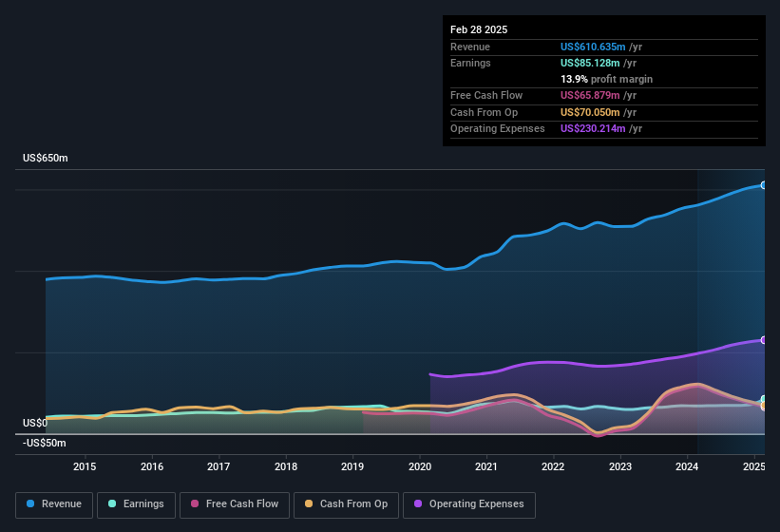Click the US$610.635m revenue value
The image size is (780, 532).
[x=593, y=47]
